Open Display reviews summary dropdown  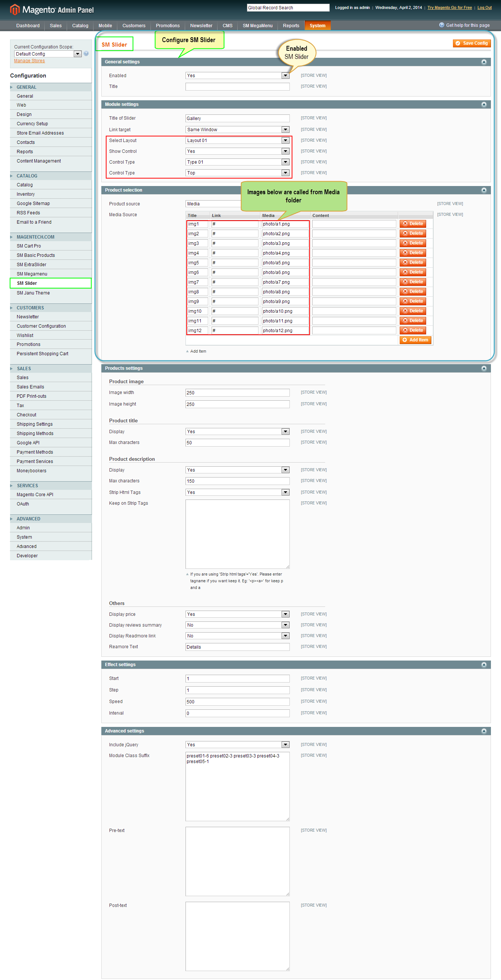[238, 625]
